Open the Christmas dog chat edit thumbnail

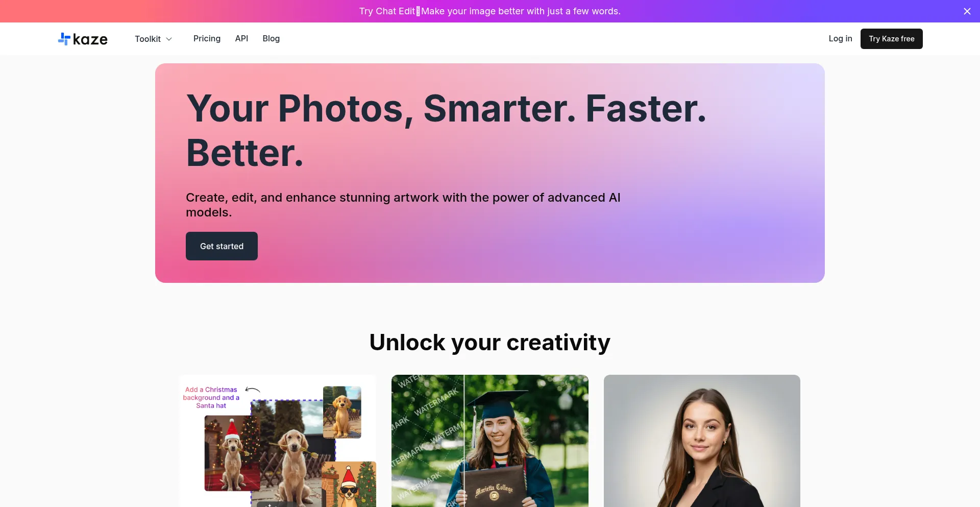pyautogui.click(x=278, y=441)
